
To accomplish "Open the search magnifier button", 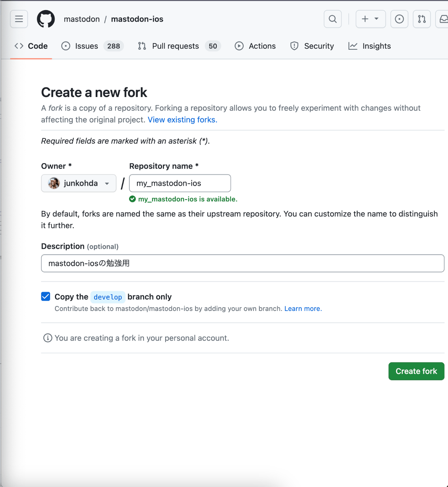I will (x=333, y=19).
